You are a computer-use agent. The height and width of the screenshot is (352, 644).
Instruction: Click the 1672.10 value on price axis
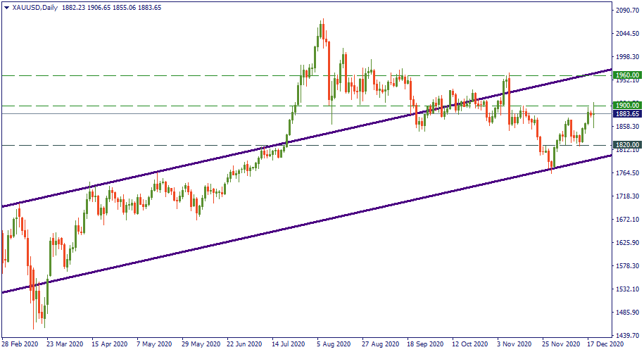(x=626, y=220)
